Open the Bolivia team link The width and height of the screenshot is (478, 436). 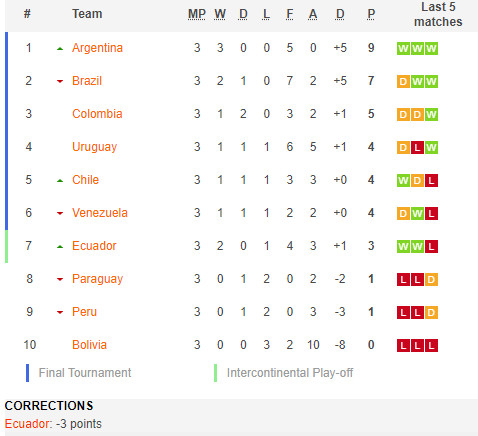(x=89, y=345)
